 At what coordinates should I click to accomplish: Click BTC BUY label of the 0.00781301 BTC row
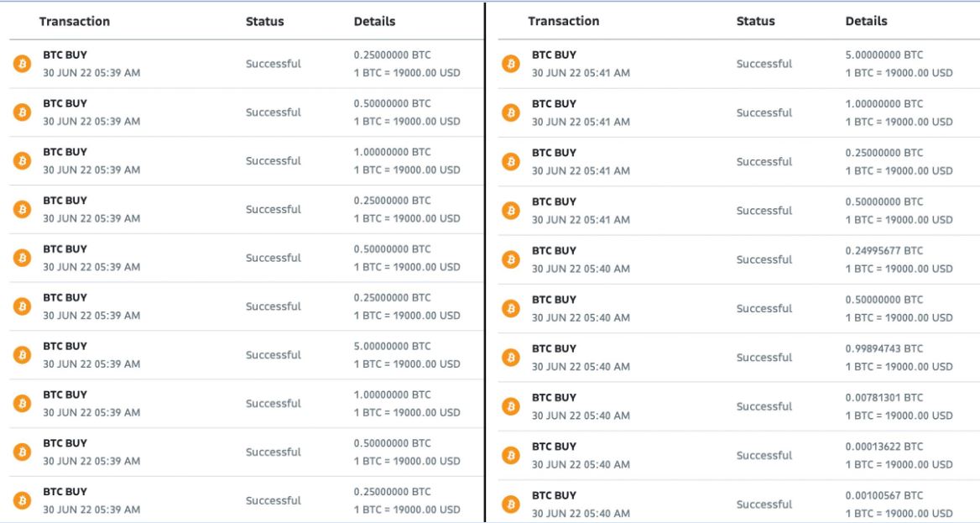point(554,397)
